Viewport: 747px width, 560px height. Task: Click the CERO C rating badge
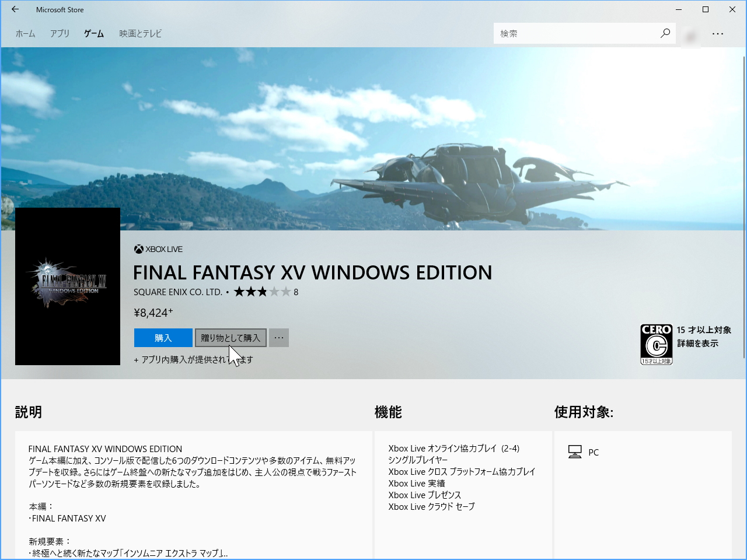click(x=657, y=344)
